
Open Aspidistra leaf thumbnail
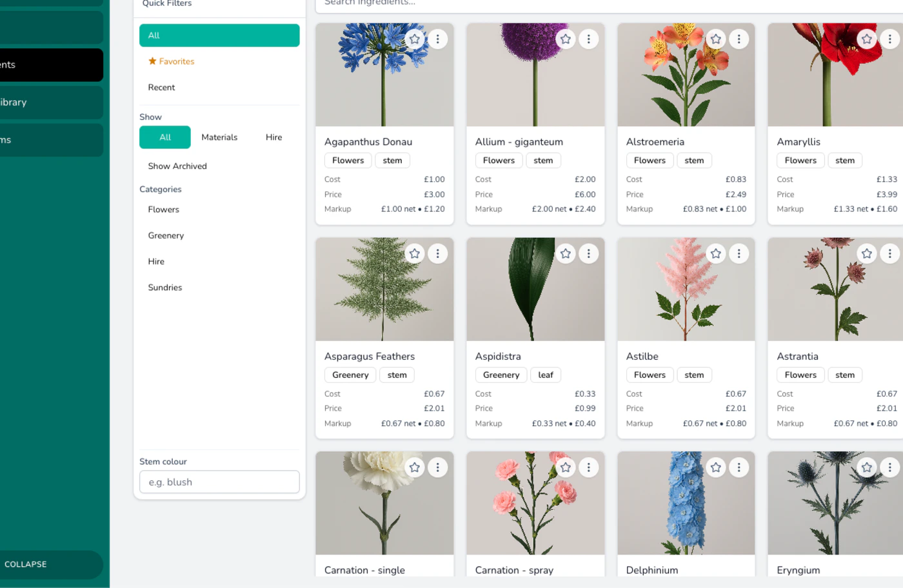click(x=535, y=289)
